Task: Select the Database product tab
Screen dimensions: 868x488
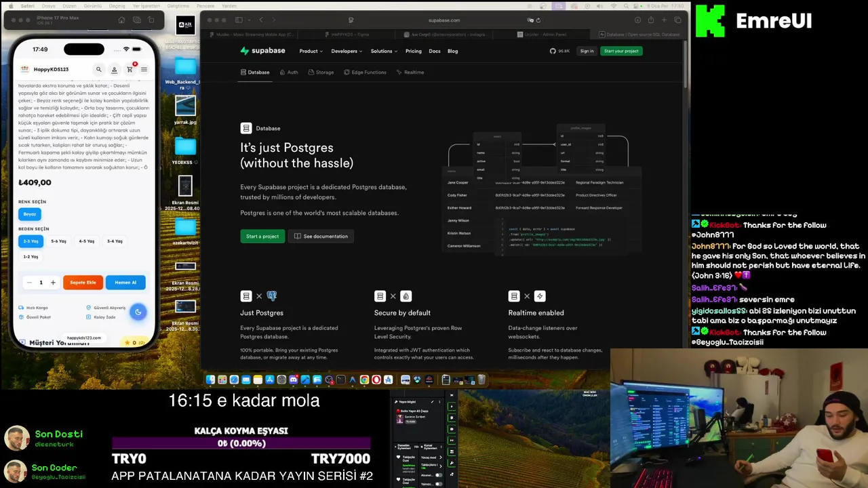Action: tap(255, 72)
